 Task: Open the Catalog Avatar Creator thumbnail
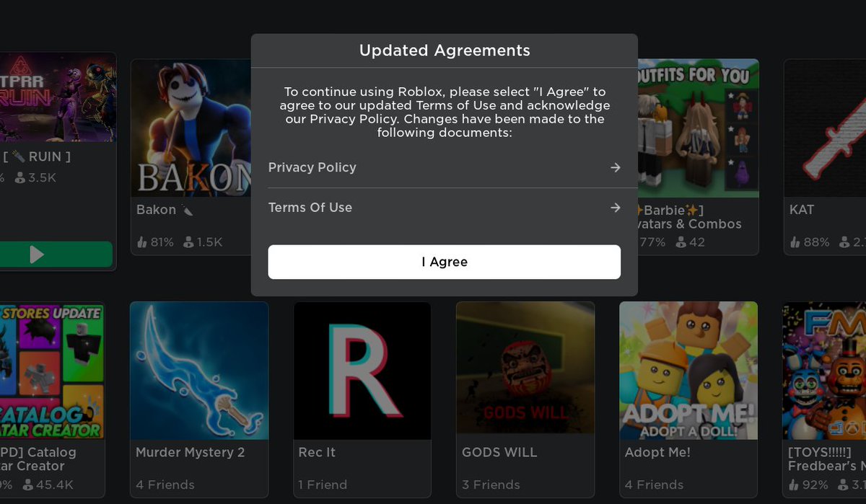click(x=52, y=371)
